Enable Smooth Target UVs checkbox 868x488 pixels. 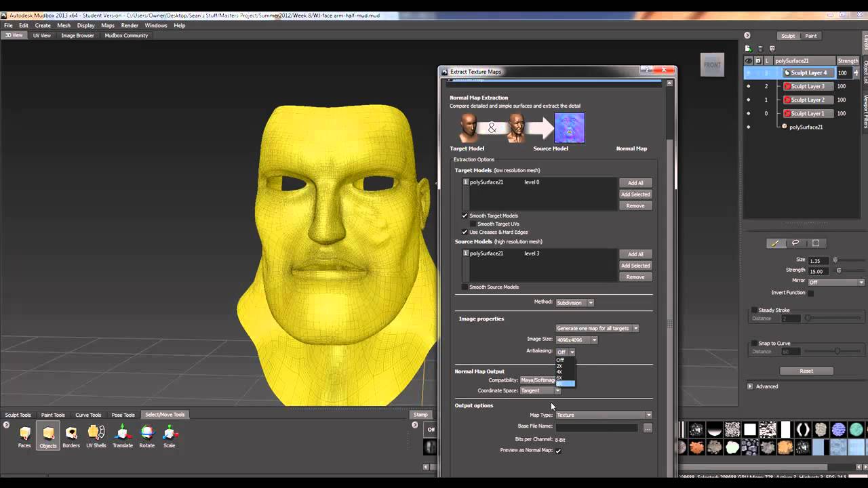pos(473,224)
